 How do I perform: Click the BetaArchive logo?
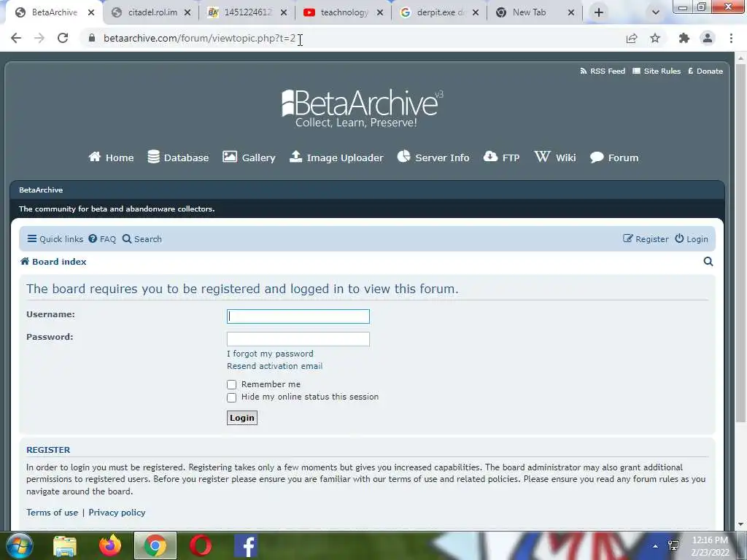(x=362, y=109)
